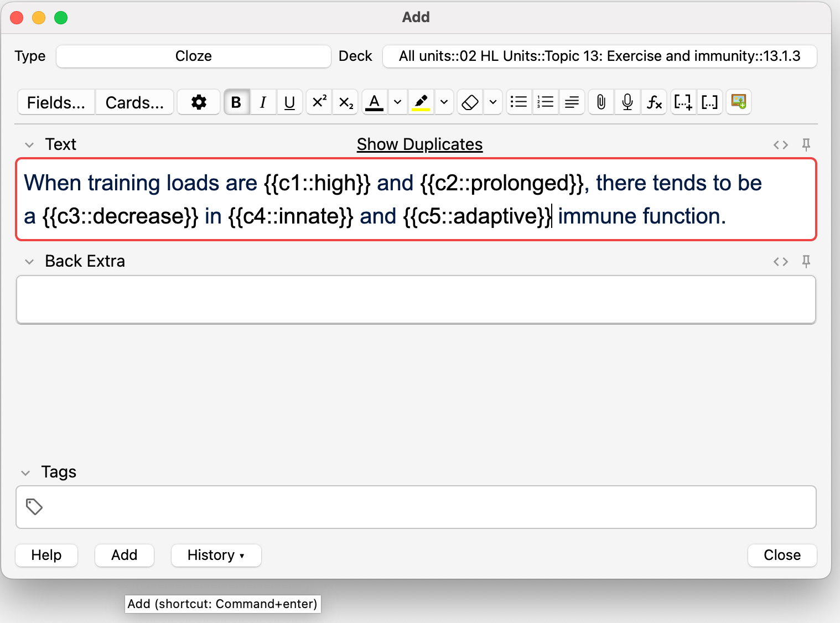Insert new cloze deletion with incremented number

(683, 102)
